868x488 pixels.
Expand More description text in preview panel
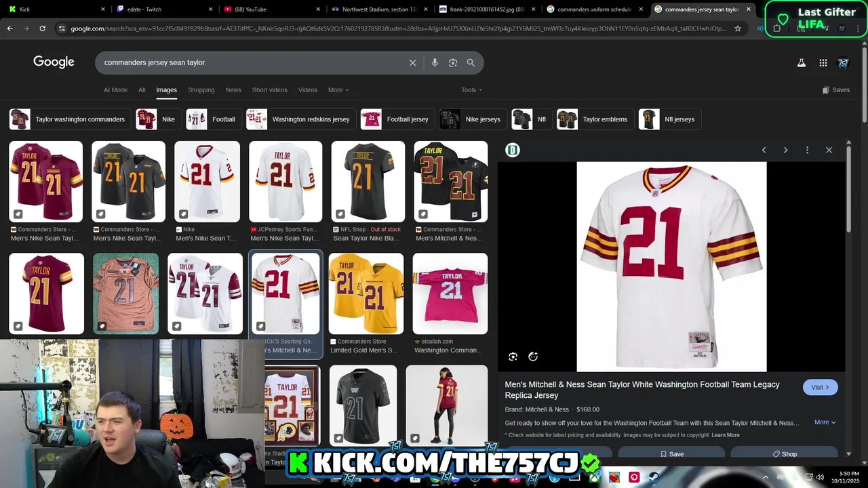click(825, 422)
